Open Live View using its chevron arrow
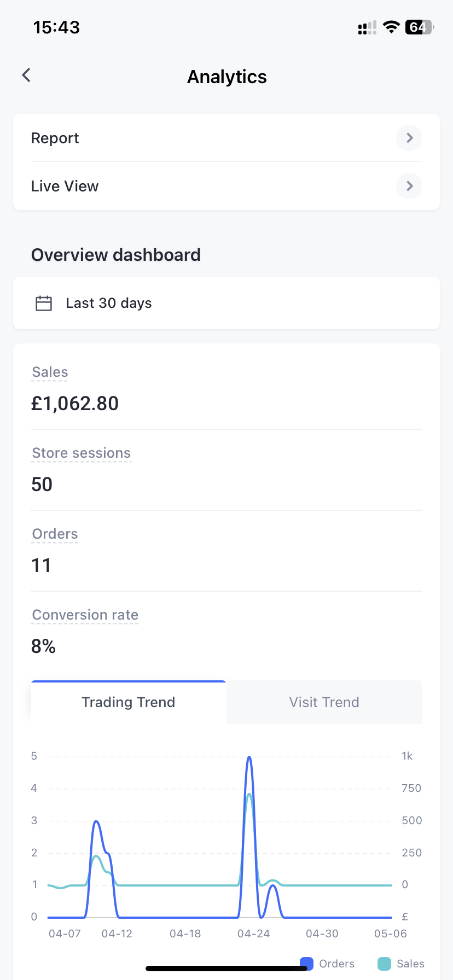 point(409,186)
